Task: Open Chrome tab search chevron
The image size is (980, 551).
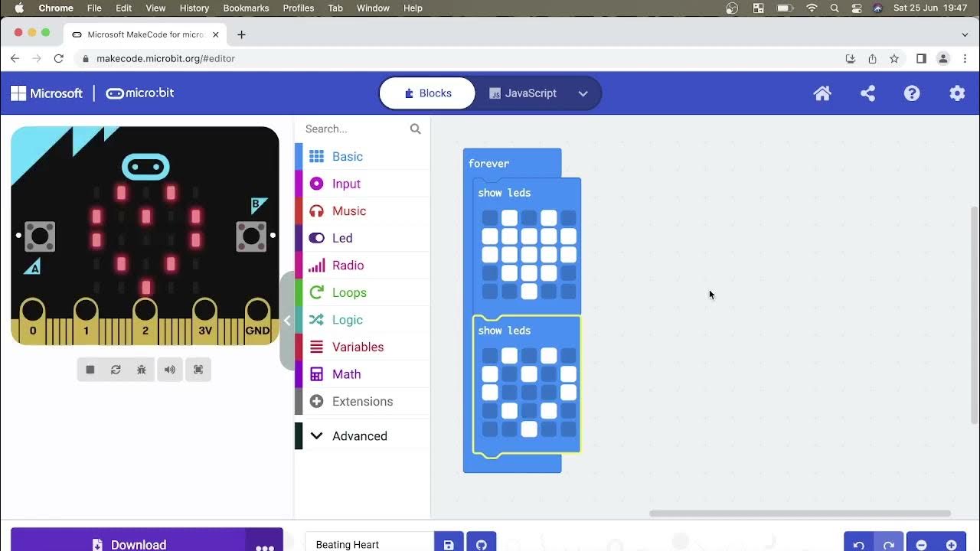Action: tap(965, 34)
